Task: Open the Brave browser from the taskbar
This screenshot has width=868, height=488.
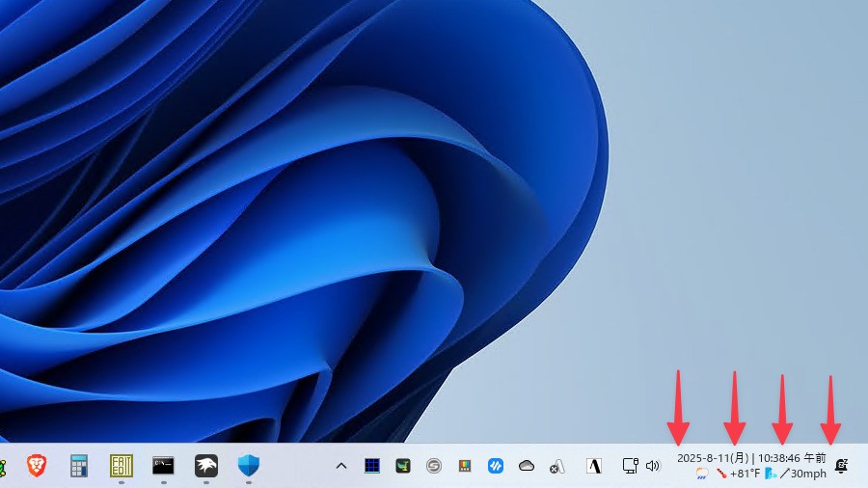Action: point(37,466)
